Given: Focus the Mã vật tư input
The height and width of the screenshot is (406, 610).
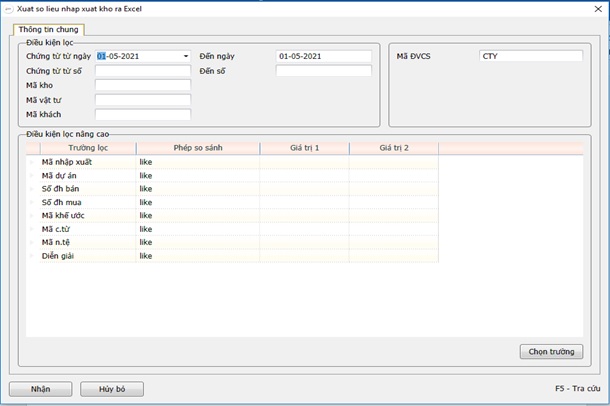Looking at the screenshot, I should tap(142, 100).
